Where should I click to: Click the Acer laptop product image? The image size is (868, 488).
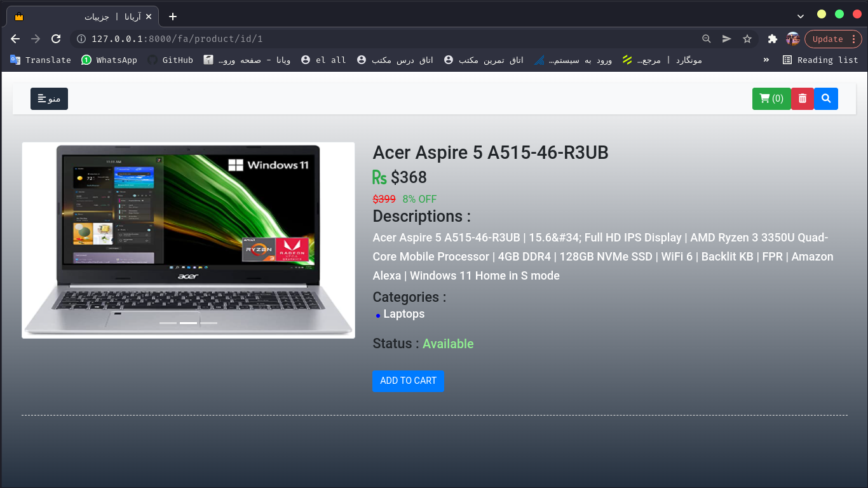coord(188,240)
